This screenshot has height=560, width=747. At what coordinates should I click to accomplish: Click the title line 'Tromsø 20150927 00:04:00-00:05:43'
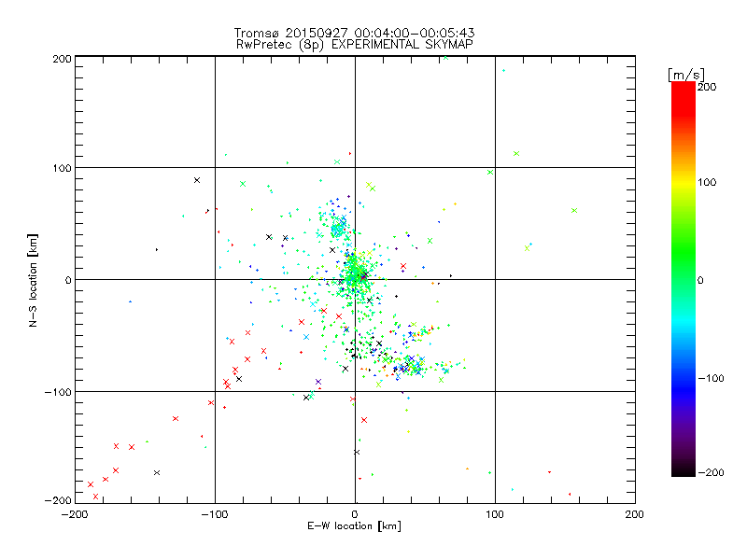point(355,33)
